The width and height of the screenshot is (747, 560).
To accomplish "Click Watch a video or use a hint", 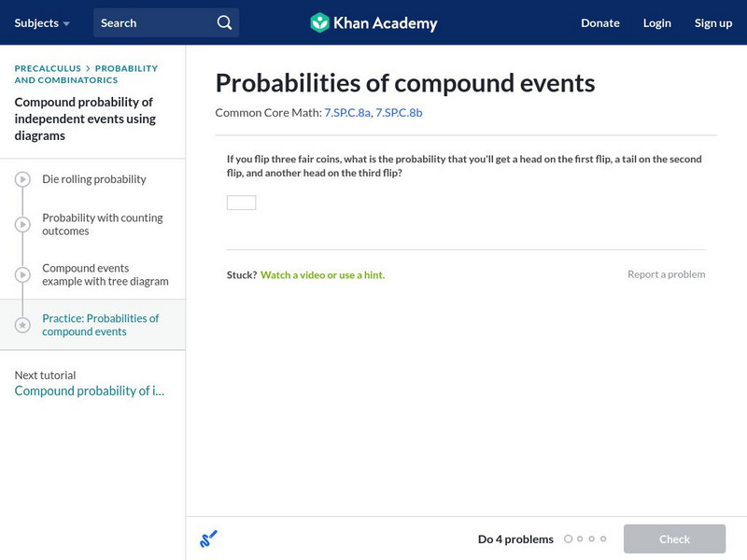I will click(x=322, y=275).
